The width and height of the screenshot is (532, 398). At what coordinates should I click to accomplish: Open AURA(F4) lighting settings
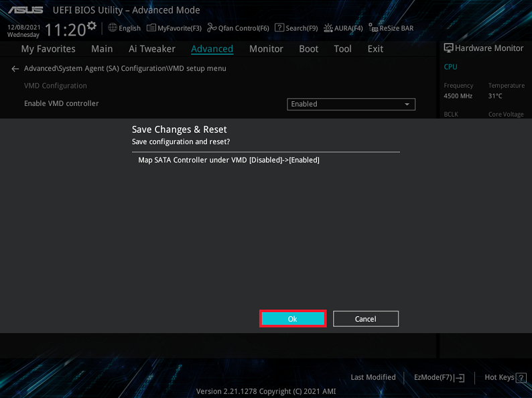(343, 28)
